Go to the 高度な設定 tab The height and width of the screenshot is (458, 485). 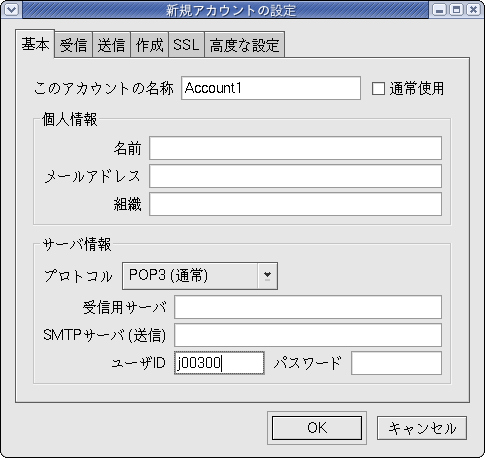(244, 45)
